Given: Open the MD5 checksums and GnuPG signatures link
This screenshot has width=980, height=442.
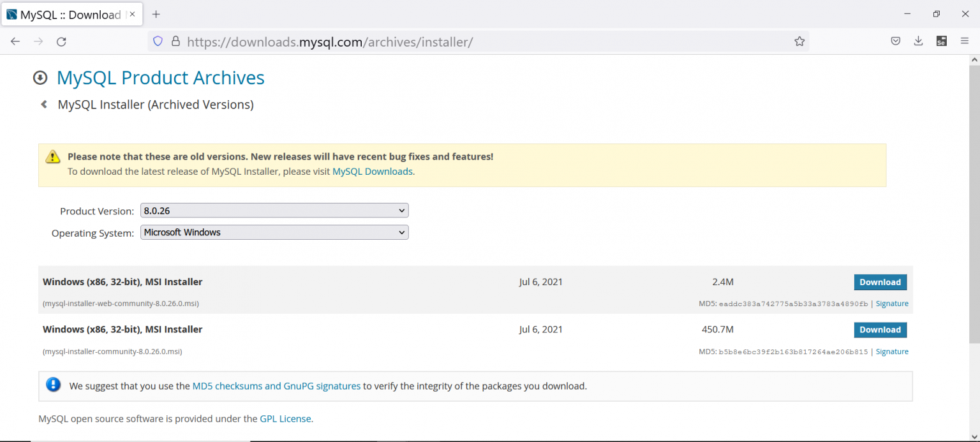Looking at the screenshot, I should 276,386.
